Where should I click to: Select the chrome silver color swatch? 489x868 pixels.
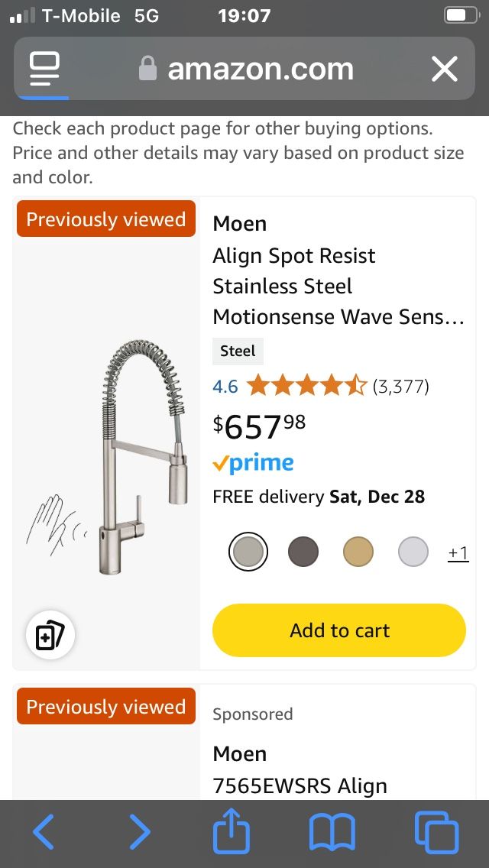[413, 552]
